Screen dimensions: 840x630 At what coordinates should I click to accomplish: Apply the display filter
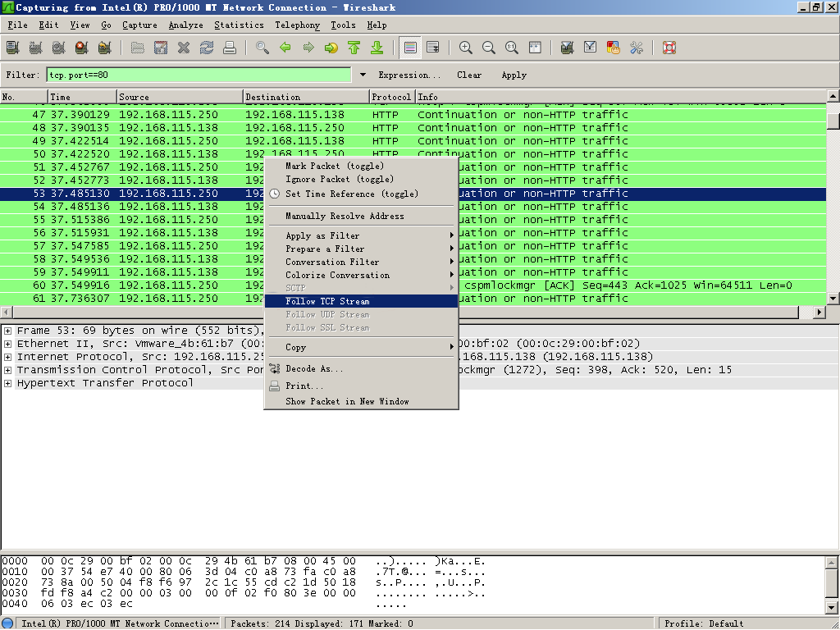pos(514,75)
